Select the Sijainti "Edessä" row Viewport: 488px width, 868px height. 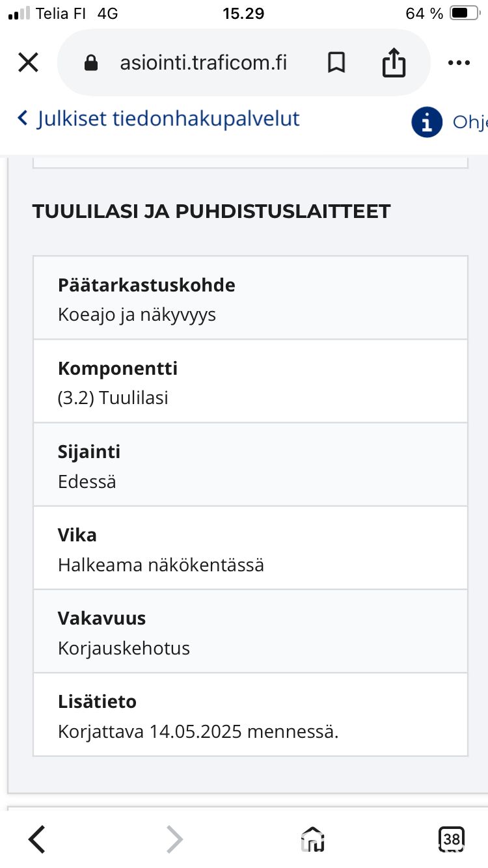251,465
